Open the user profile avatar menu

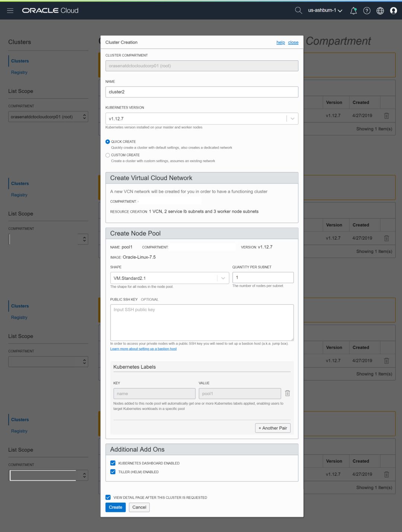[393, 11]
